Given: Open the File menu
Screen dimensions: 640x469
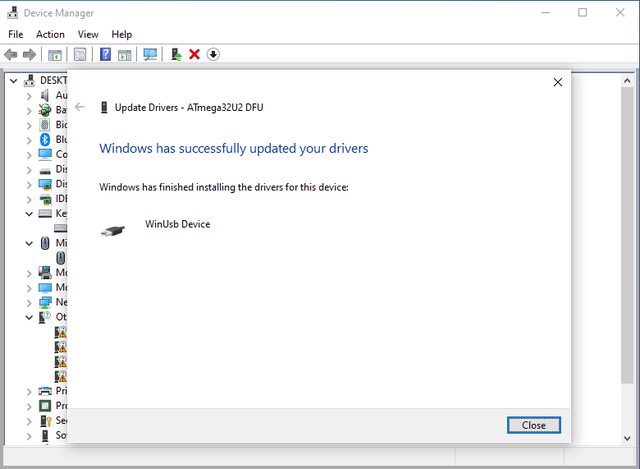Looking at the screenshot, I should point(16,34).
